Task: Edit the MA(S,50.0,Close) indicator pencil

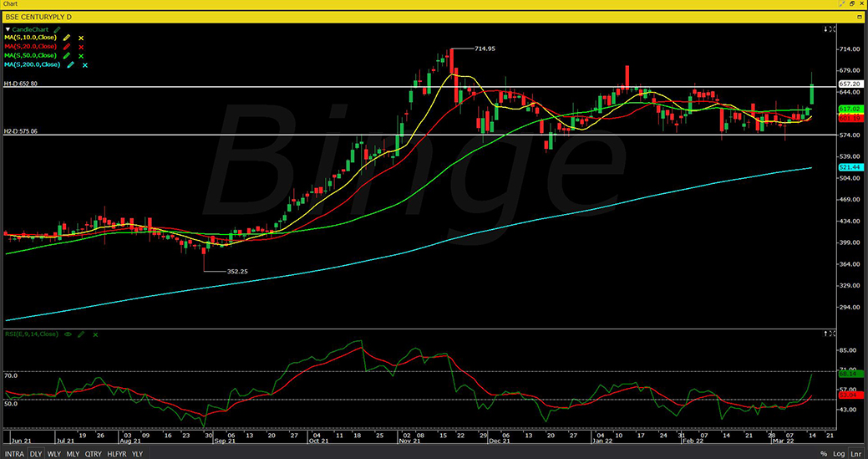Action: (x=67, y=55)
